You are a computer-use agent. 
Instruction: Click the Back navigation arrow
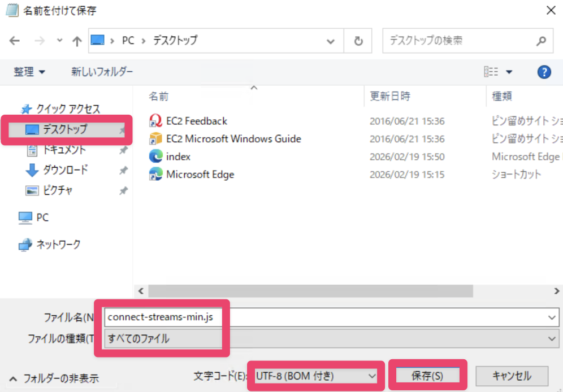(15, 41)
